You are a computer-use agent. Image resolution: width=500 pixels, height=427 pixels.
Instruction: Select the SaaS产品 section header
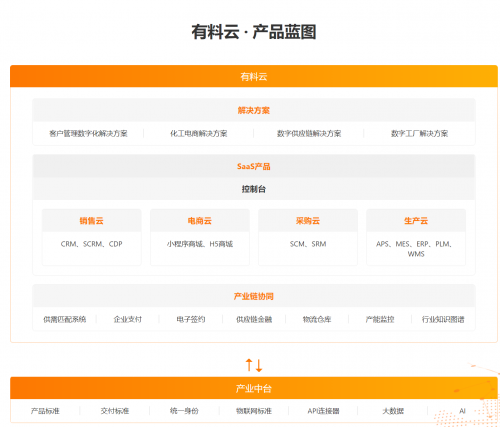pos(254,166)
